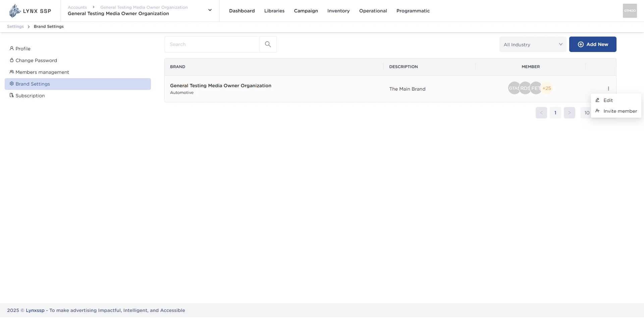The width and height of the screenshot is (644, 318).
Task: Select the Profile icon in sidebar
Action: pos(12,49)
